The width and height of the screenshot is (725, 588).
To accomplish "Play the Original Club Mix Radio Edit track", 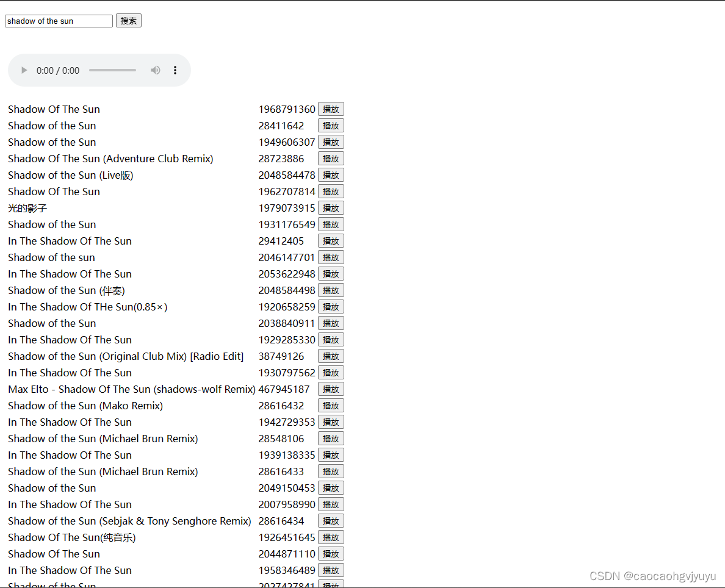I will pyautogui.click(x=331, y=356).
